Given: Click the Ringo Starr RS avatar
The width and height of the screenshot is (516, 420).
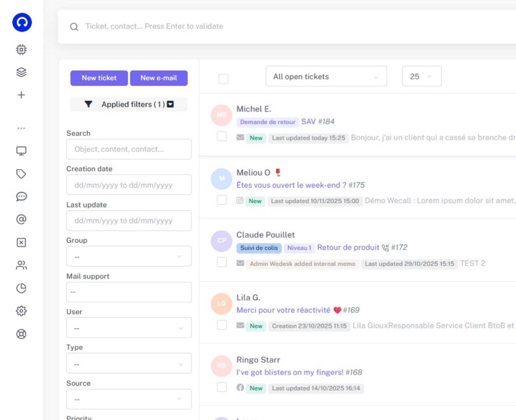Looking at the screenshot, I should click(x=221, y=366).
